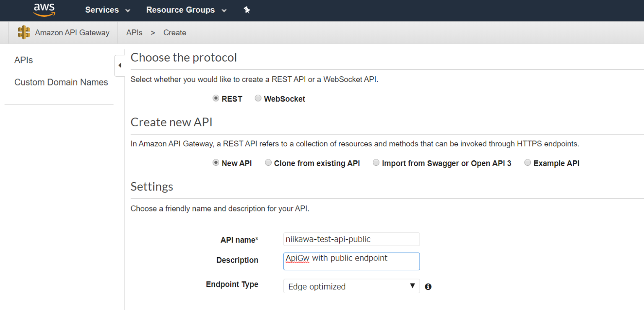Image resolution: width=644 pixels, height=310 pixels.
Task: Select Import from Swagger or Open API 3
Action: pos(376,162)
